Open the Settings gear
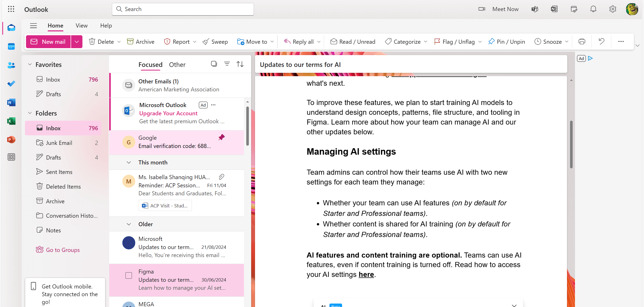The height and width of the screenshot is (307, 644). point(613,9)
